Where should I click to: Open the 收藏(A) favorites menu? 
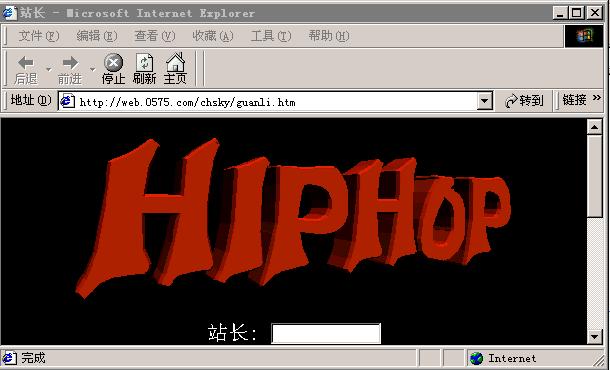point(213,36)
